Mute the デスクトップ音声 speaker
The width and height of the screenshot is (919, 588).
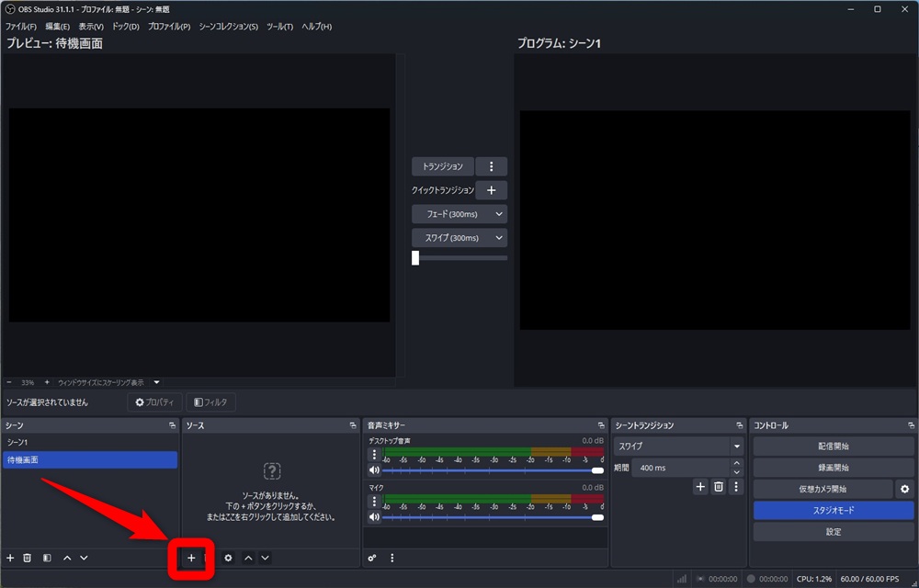coord(374,469)
